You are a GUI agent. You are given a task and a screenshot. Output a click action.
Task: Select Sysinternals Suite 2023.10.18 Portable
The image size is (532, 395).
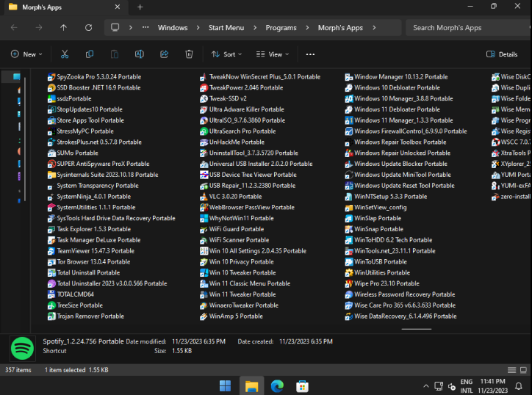[103, 175]
